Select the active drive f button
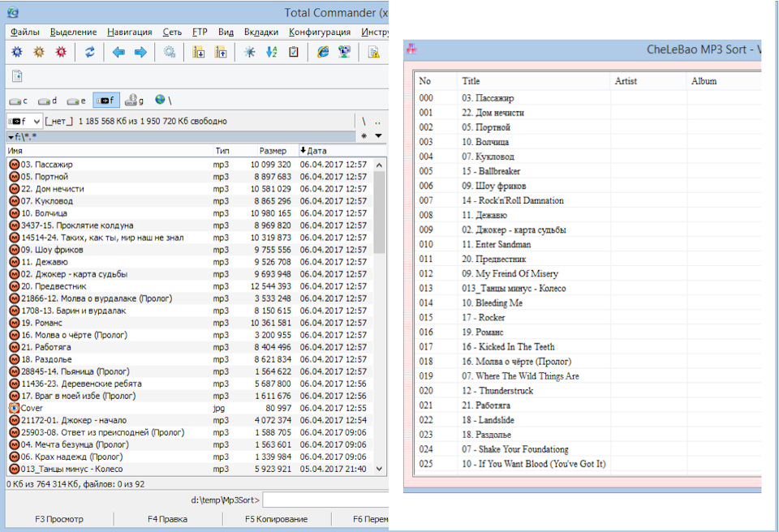The width and height of the screenshot is (779, 532). click(105, 101)
